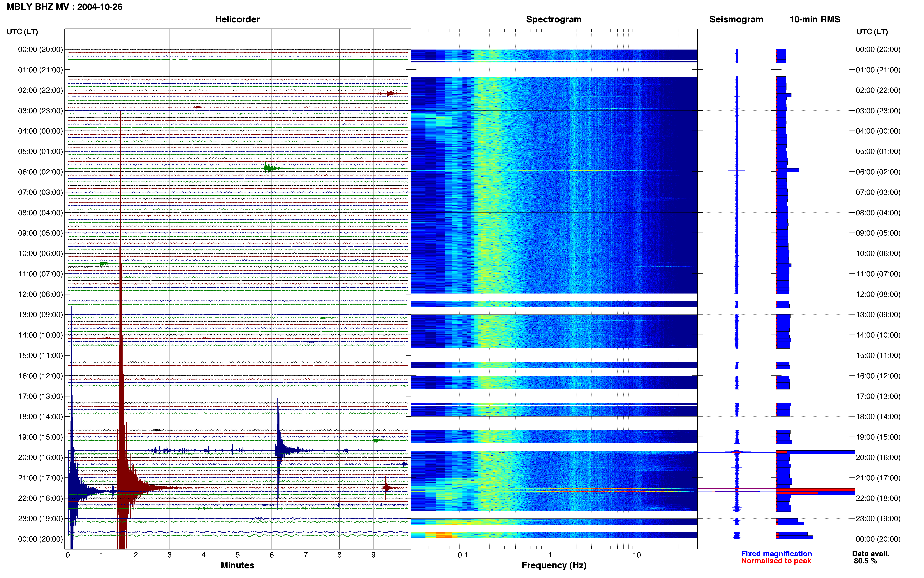This screenshot has width=924, height=578.
Task: Click the blue event spike near minute 6
Action: point(279,450)
